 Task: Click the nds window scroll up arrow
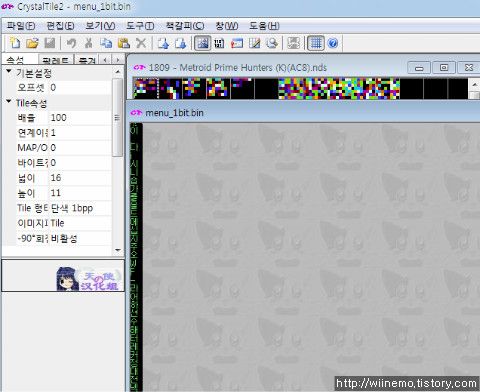click(475, 84)
